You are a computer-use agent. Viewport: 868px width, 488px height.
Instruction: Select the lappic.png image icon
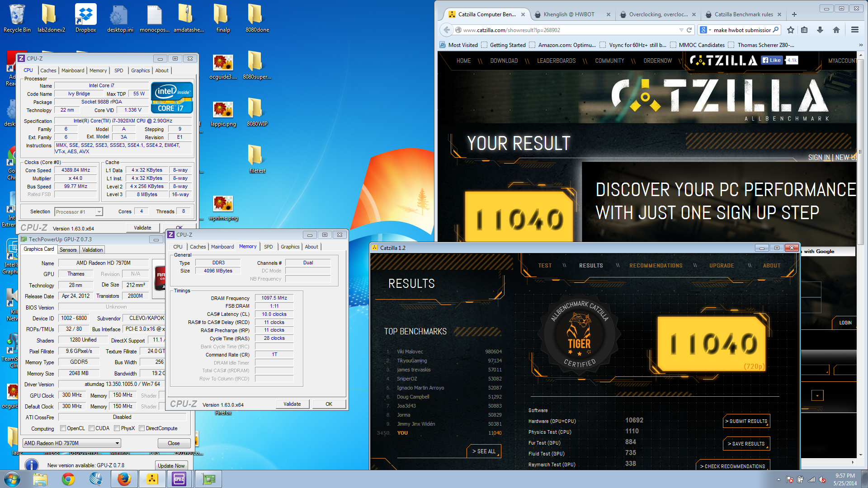click(x=223, y=113)
